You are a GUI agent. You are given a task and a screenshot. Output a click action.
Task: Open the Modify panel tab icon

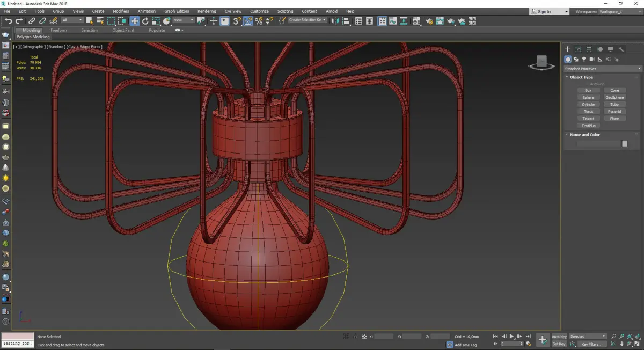tap(579, 49)
